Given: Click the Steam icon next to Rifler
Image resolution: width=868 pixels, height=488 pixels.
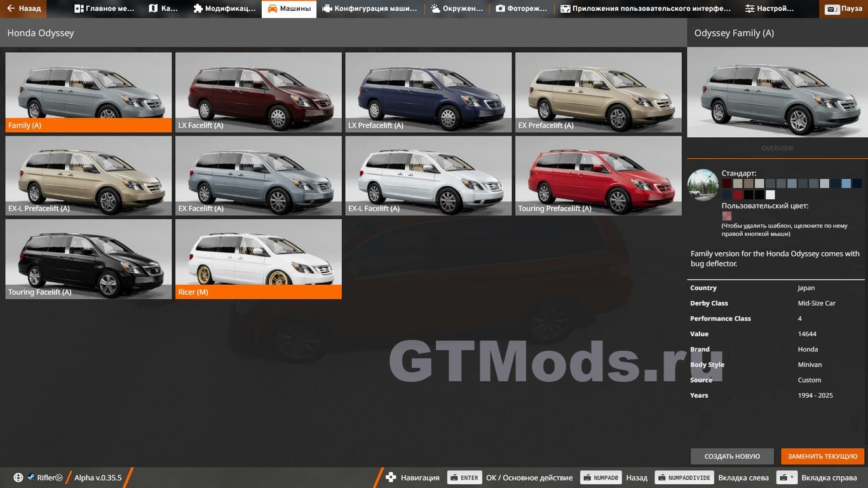Looking at the screenshot, I should pyautogui.click(x=31, y=478).
